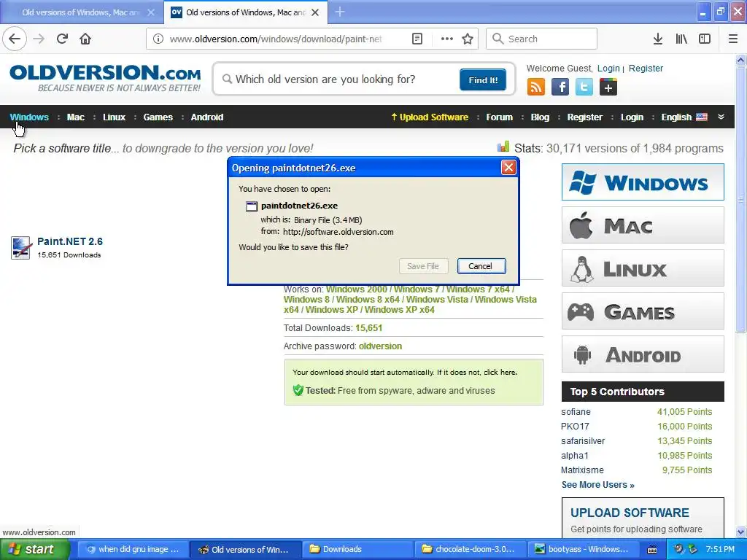The height and width of the screenshot is (560, 747).
Task: Click the Login link beside Welcome Guest
Action: coord(608,68)
